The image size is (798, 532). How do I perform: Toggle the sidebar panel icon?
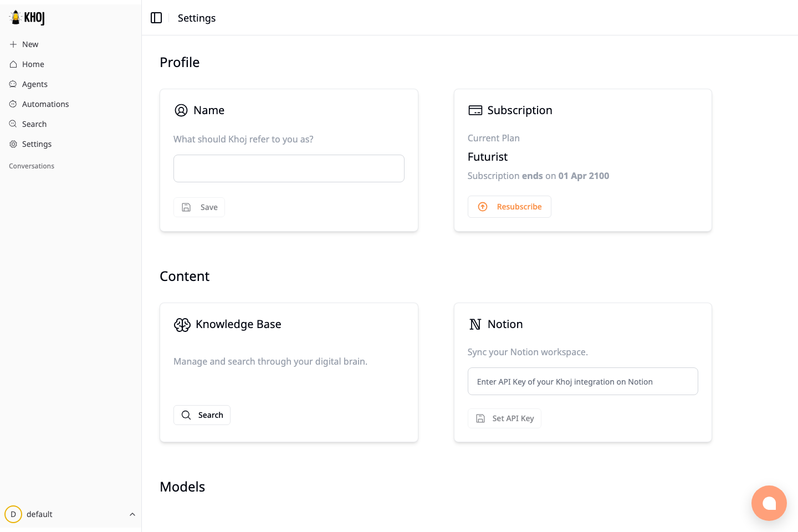156,18
